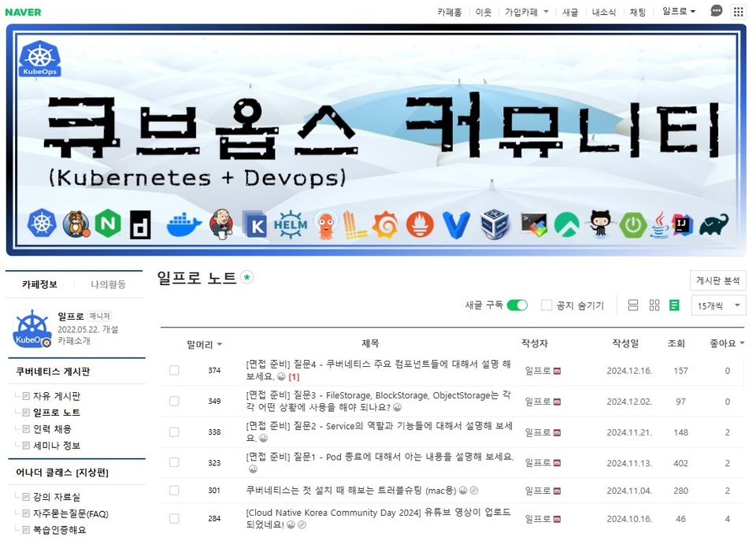Click manager badge icon on 2024.10.16. row

click(557, 519)
